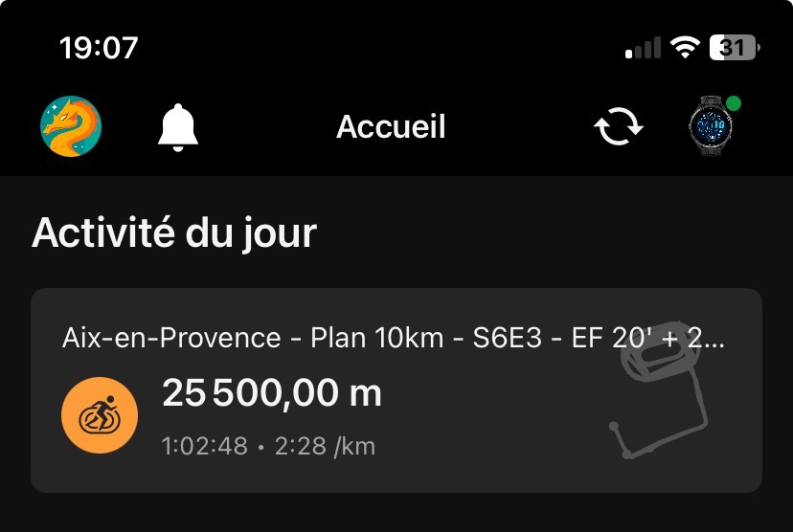The width and height of the screenshot is (793, 532).
Task: Tap the green connection status dot
Action: [x=734, y=102]
